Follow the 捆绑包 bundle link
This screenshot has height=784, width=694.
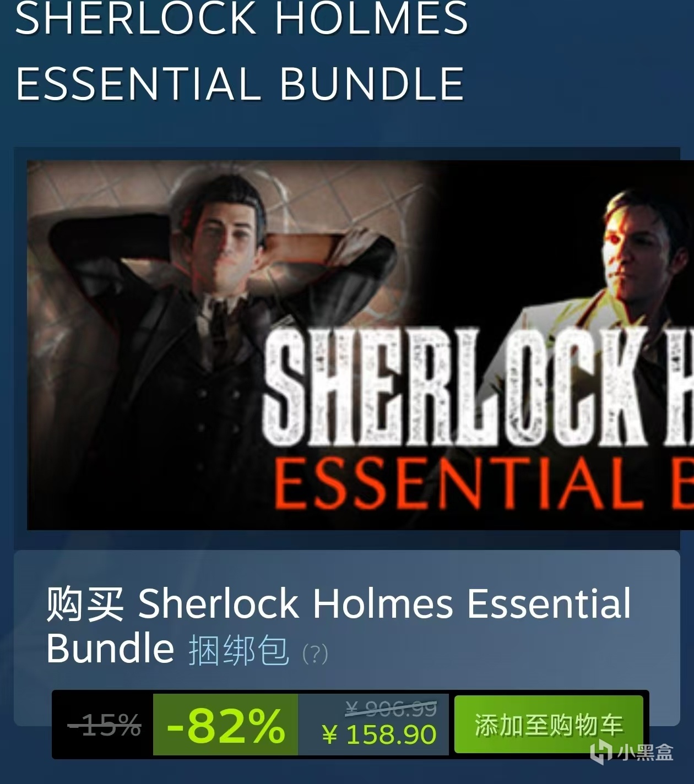[x=239, y=650]
